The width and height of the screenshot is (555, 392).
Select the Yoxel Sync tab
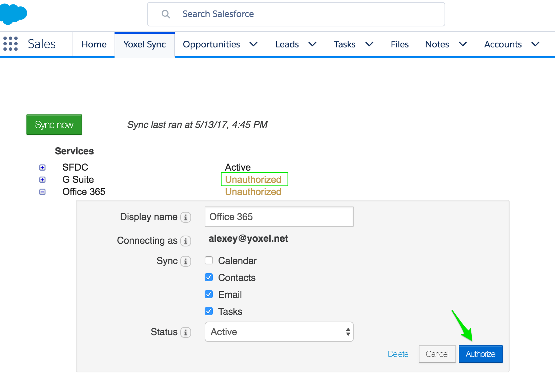[x=145, y=44]
